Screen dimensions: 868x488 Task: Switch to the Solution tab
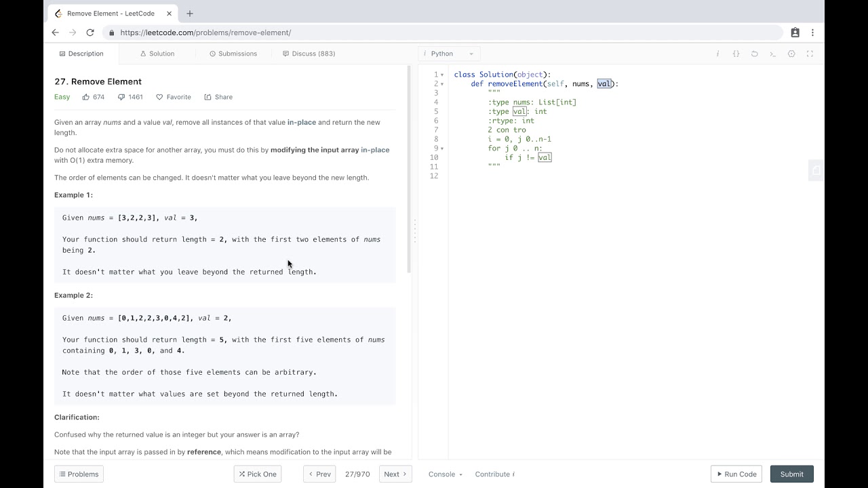coord(157,54)
